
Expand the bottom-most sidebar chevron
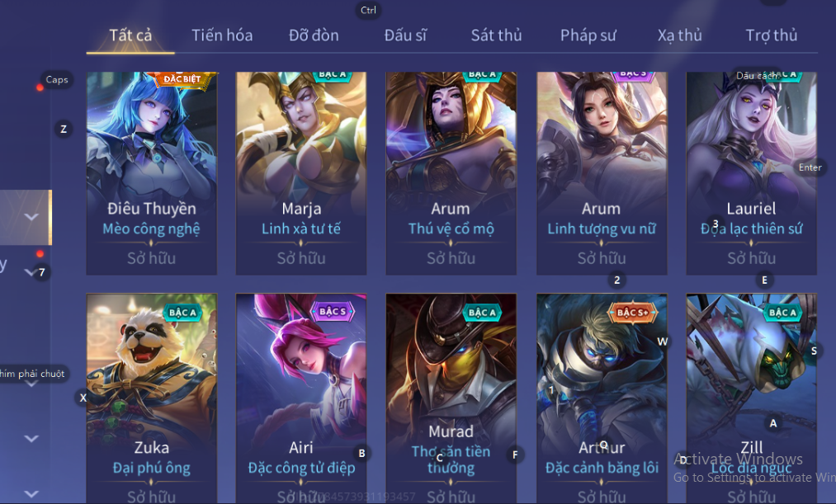pos(31,494)
